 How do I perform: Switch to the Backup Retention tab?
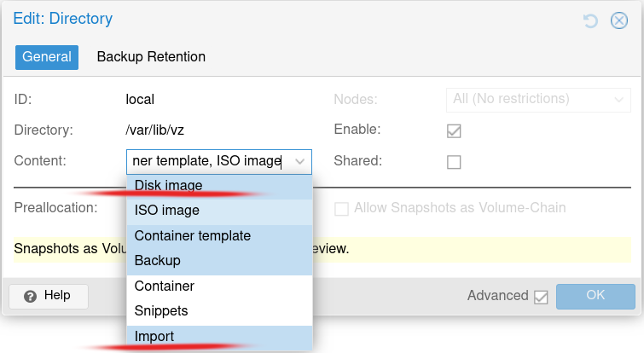pos(151,57)
